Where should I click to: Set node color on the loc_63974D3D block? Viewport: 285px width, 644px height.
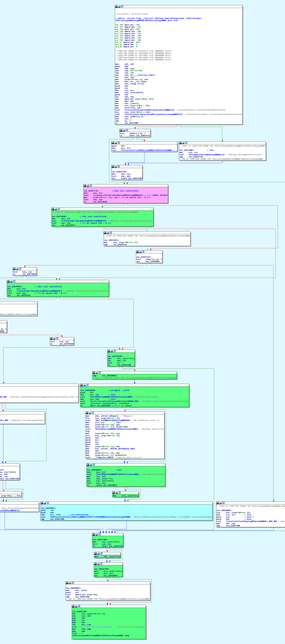(x=53, y=209)
